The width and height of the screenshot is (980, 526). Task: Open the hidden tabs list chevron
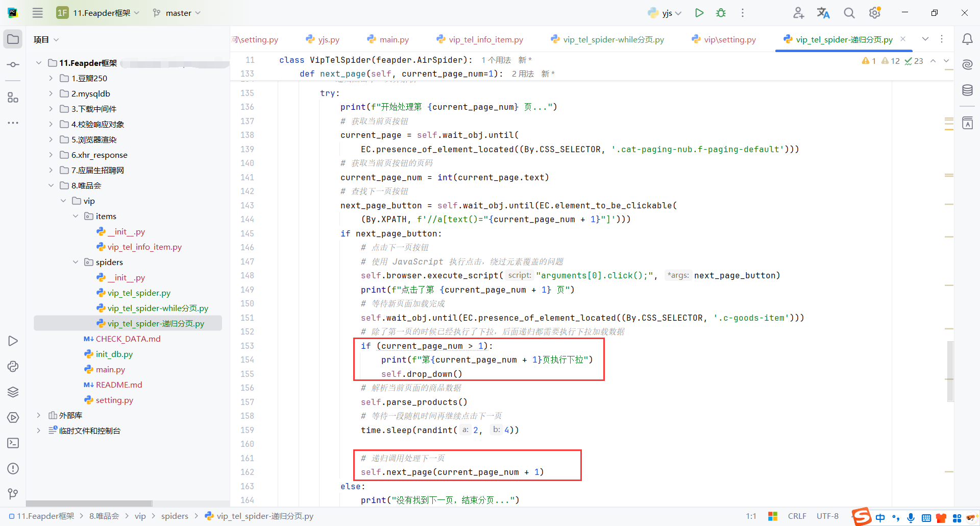pos(925,39)
